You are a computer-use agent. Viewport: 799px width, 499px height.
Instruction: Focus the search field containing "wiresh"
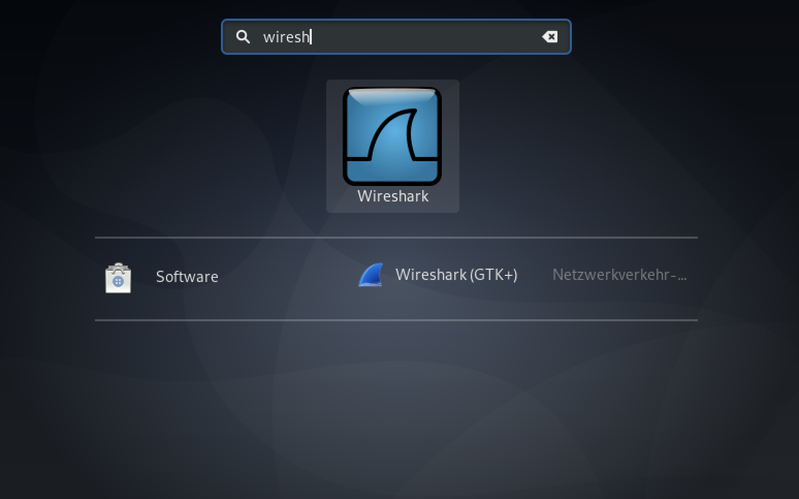click(x=396, y=37)
